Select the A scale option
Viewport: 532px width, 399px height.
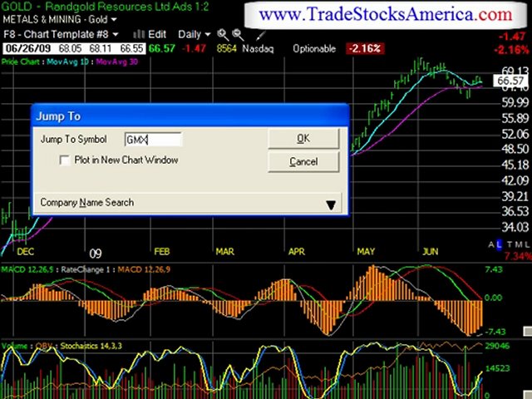click(x=491, y=244)
